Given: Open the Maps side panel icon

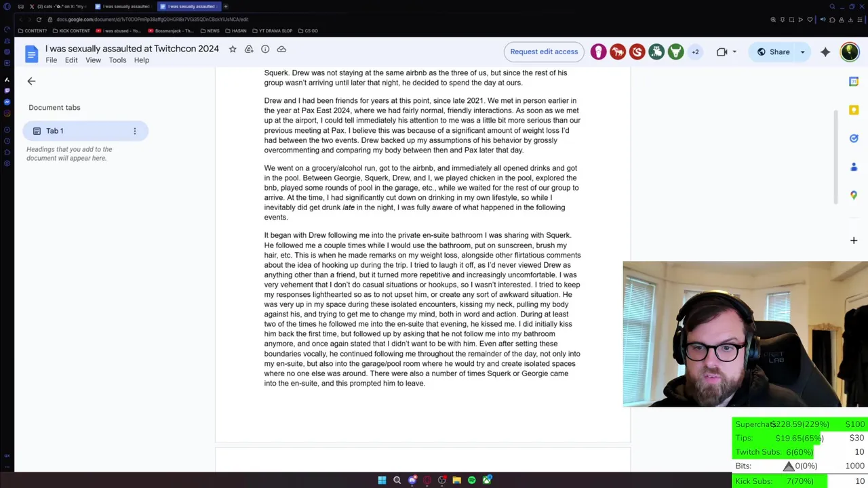Looking at the screenshot, I should [854, 195].
